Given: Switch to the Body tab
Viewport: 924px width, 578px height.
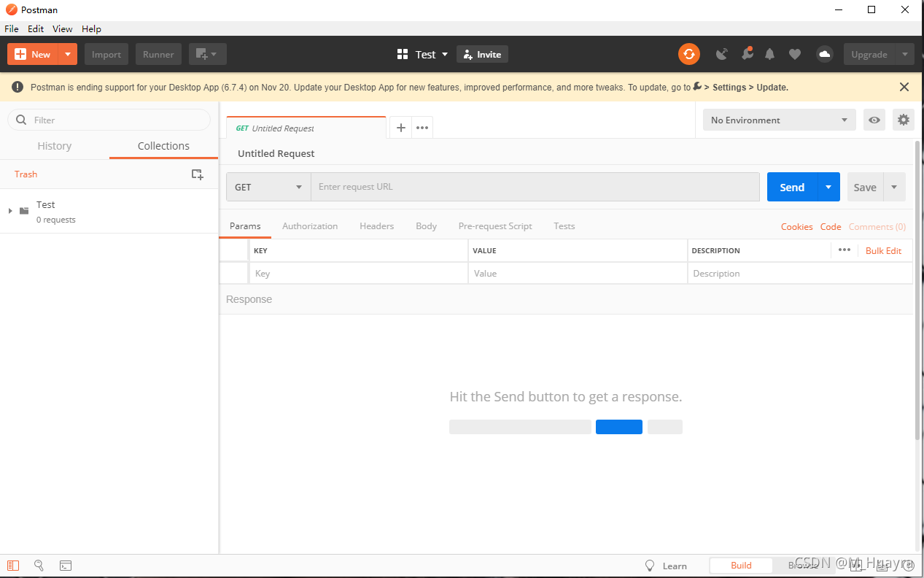Looking at the screenshot, I should [427, 226].
